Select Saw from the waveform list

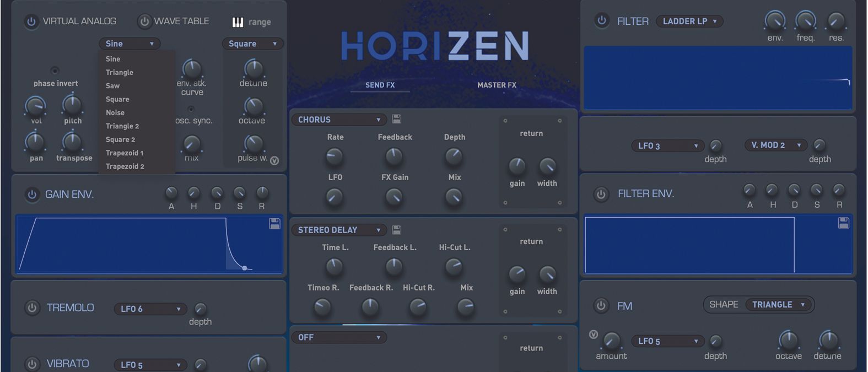point(112,85)
